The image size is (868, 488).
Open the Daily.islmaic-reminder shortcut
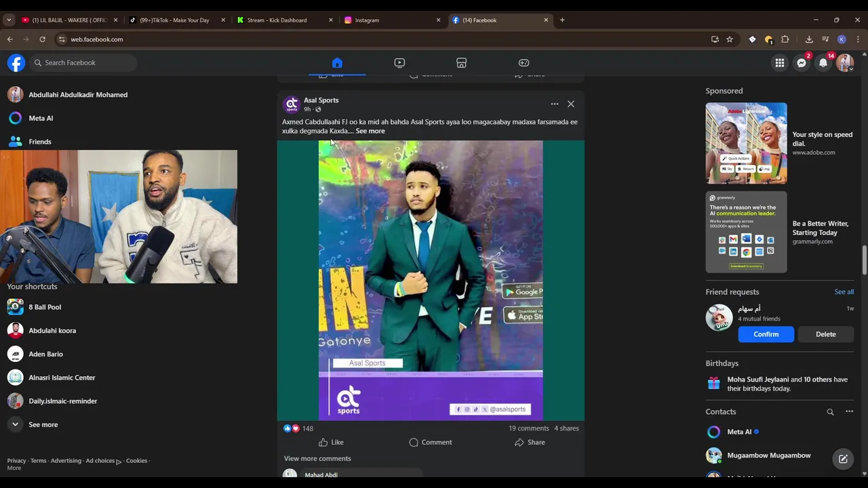pyautogui.click(x=62, y=401)
